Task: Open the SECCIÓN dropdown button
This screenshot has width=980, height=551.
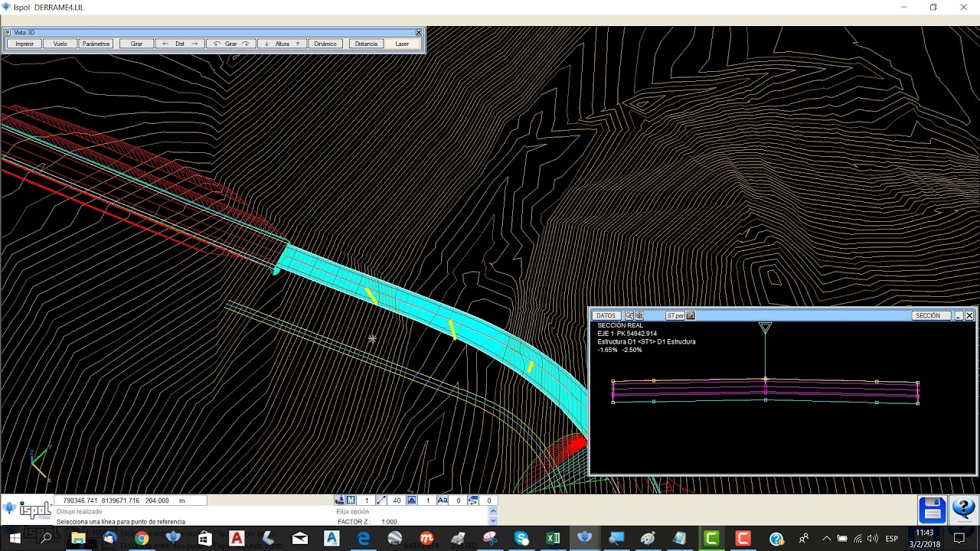Action: pyautogui.click(x=932, y=315)
